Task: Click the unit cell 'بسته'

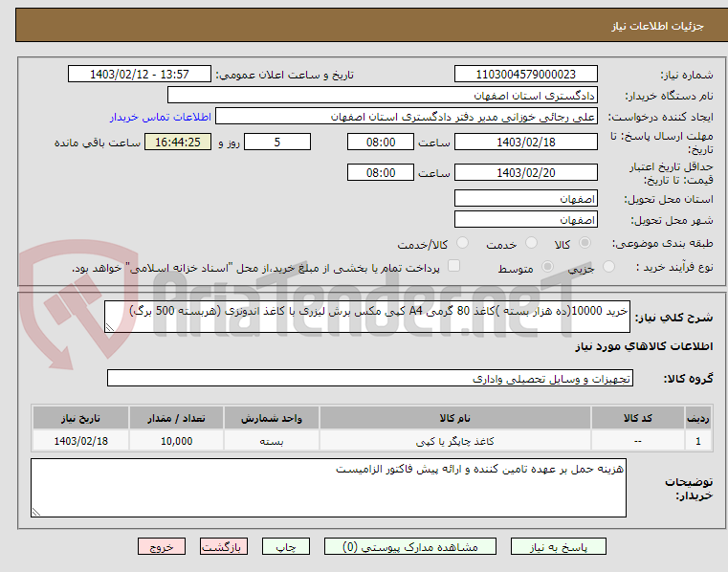Action: (x=272, y=441)
